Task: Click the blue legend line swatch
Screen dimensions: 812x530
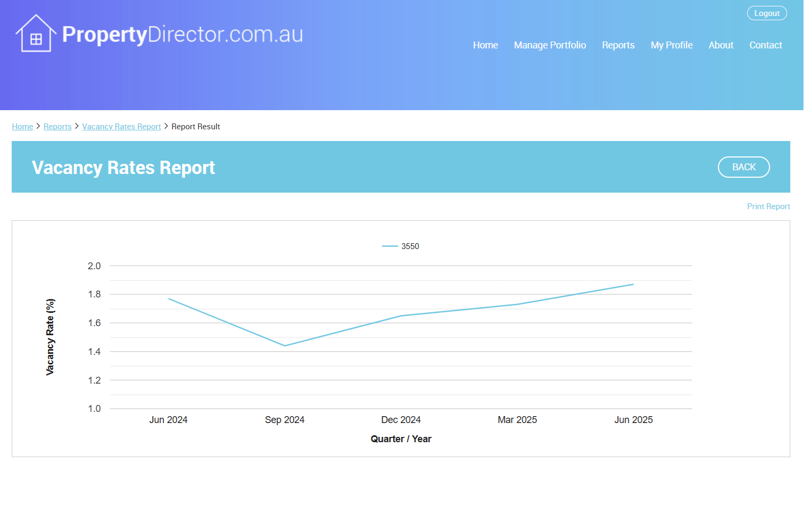Action: coord(390,246)
